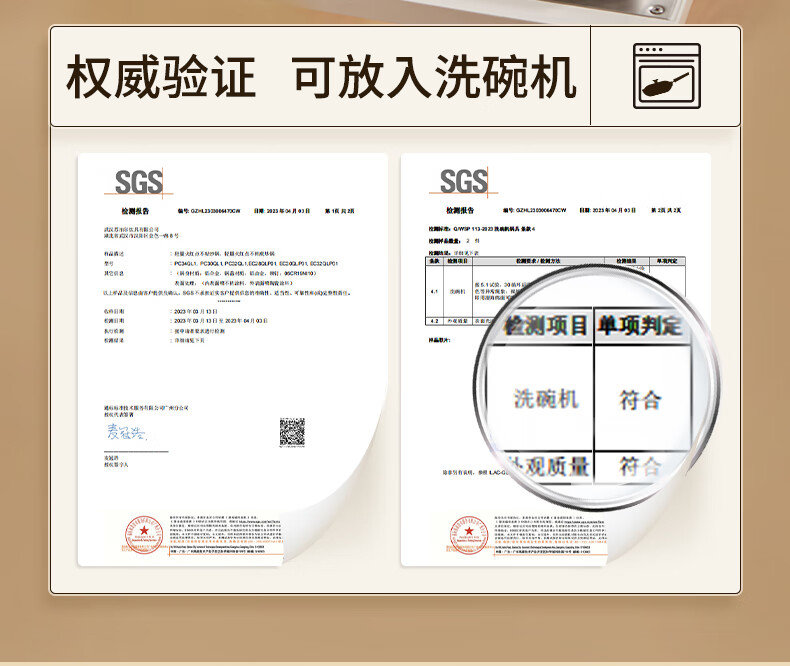Click the dishwasher icon in the header
790x666 pixels.
[665, 77]
